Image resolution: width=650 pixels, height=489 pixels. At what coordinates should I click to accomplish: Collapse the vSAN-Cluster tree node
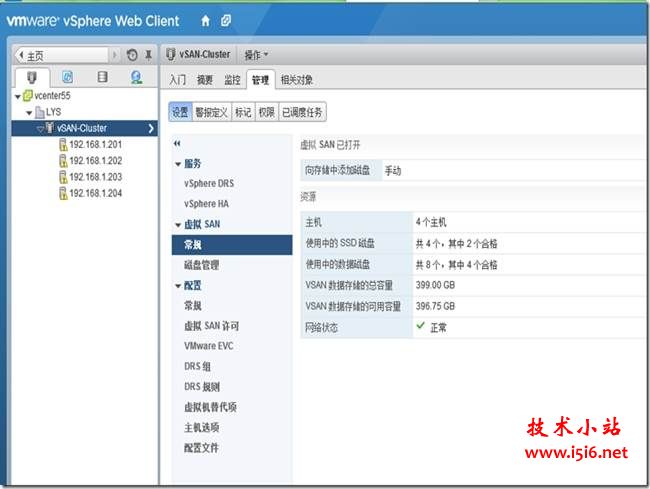click(x=40, y=129)
